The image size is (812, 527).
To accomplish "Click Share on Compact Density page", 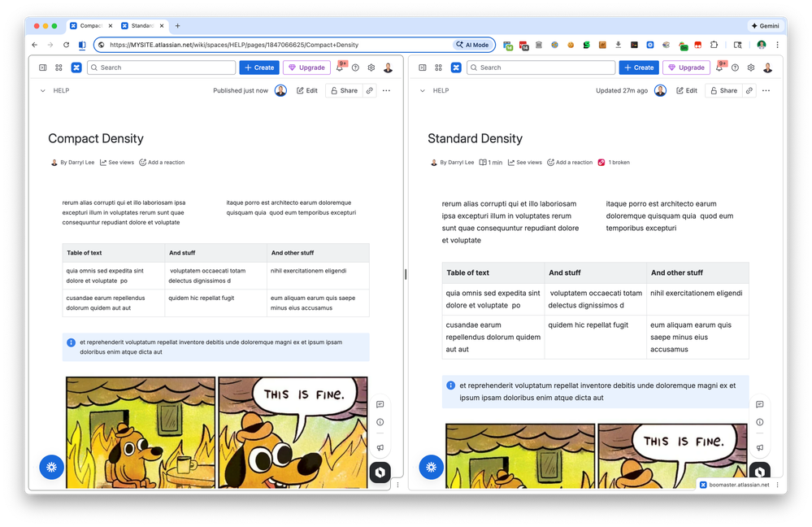I will point(345,90).
